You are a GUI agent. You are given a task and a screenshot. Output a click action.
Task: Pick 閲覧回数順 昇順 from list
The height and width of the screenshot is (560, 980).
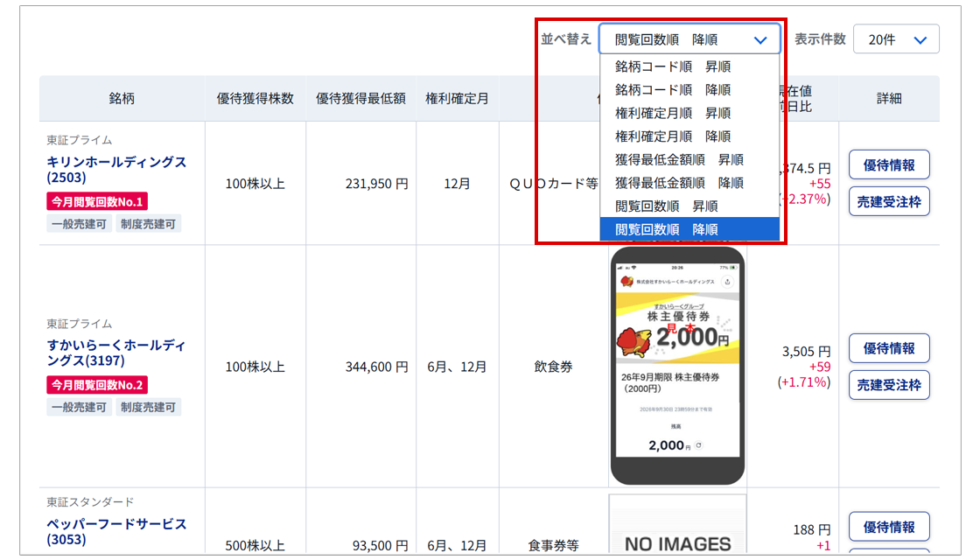click(666, 206)
